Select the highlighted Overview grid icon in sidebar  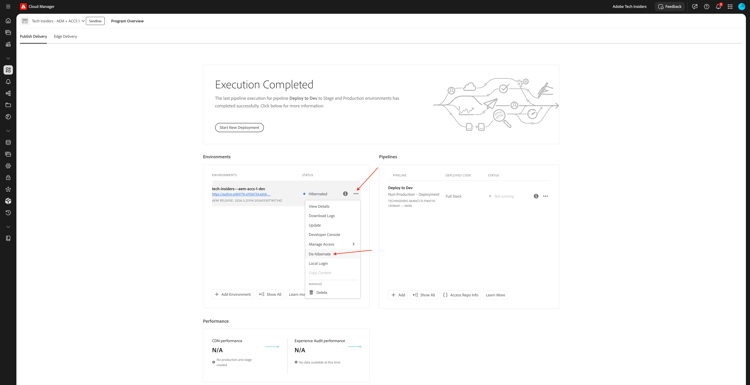coord(8,70)
